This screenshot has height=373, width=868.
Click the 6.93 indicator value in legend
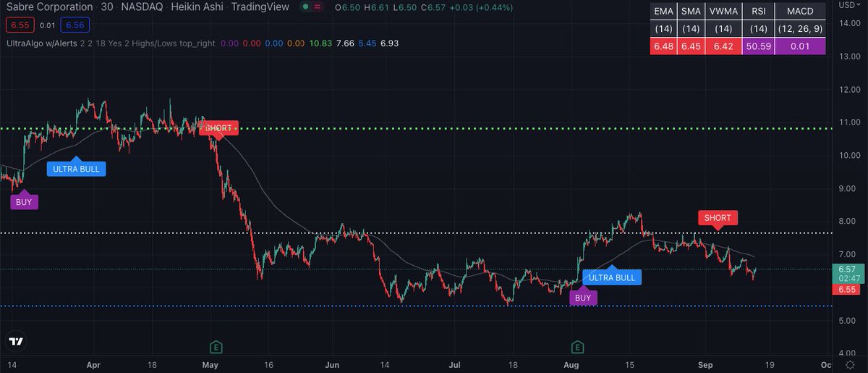pyautogui.click(x=390, y=43)
